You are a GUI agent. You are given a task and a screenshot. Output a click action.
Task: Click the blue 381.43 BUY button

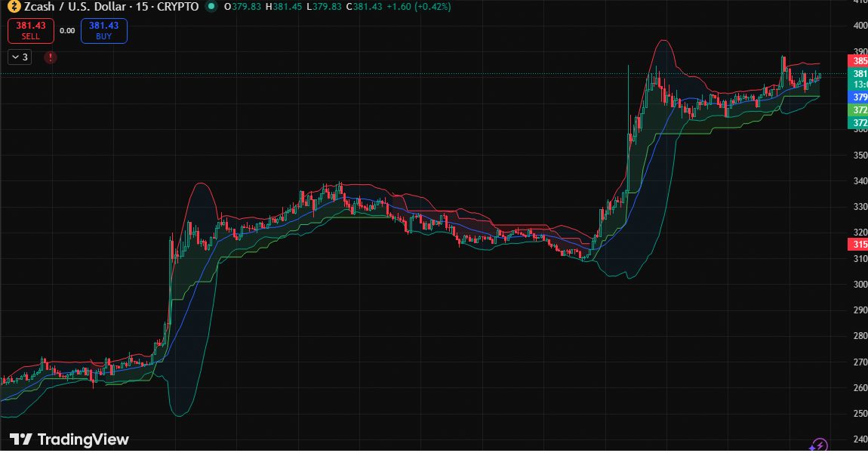pyautogui.click(x=104, y=30)
